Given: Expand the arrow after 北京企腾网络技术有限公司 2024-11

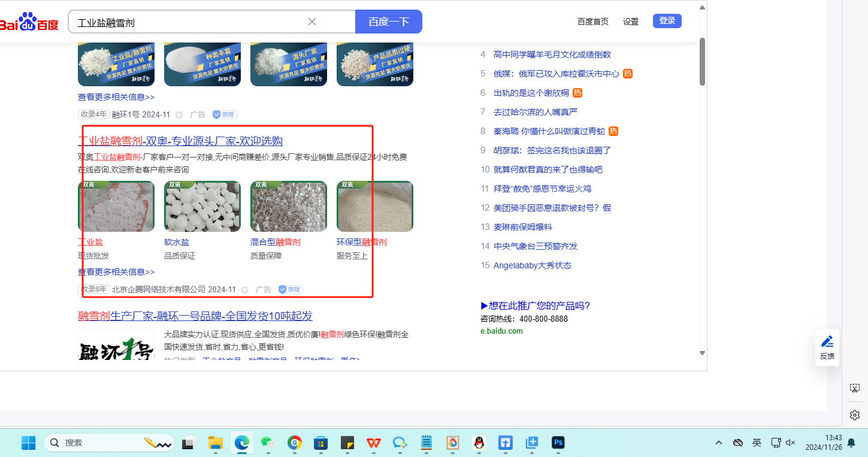Looking at the screenshot, I should point(244,290).
